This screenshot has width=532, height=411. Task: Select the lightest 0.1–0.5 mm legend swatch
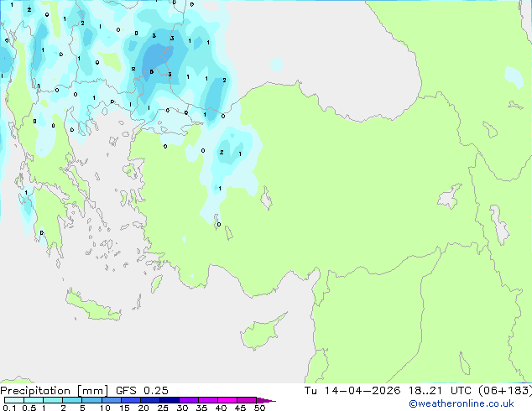click(x=14, y=400)
